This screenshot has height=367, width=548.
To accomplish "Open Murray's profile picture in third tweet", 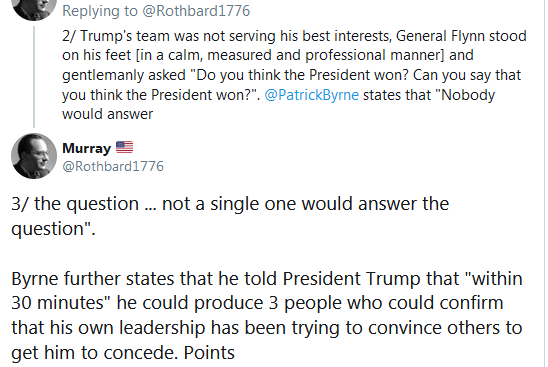I will click(x=34, y=156).
